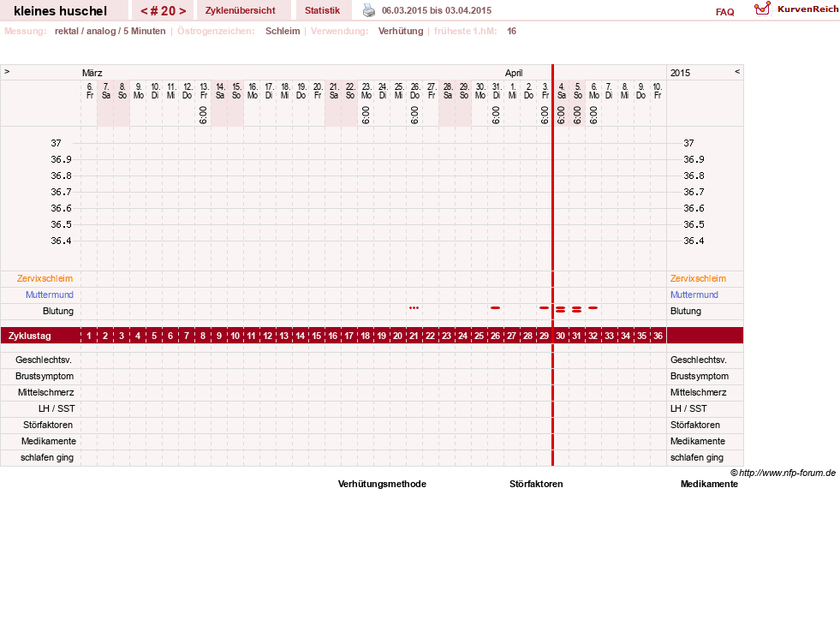Click the date range 06.03.2015 bis 03.04.2015

tap(437, 10)
